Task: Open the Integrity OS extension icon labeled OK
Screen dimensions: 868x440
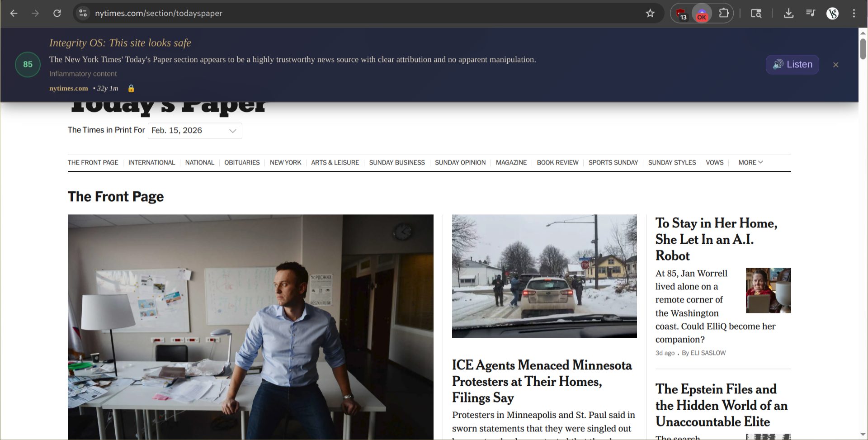Action: 702,14
